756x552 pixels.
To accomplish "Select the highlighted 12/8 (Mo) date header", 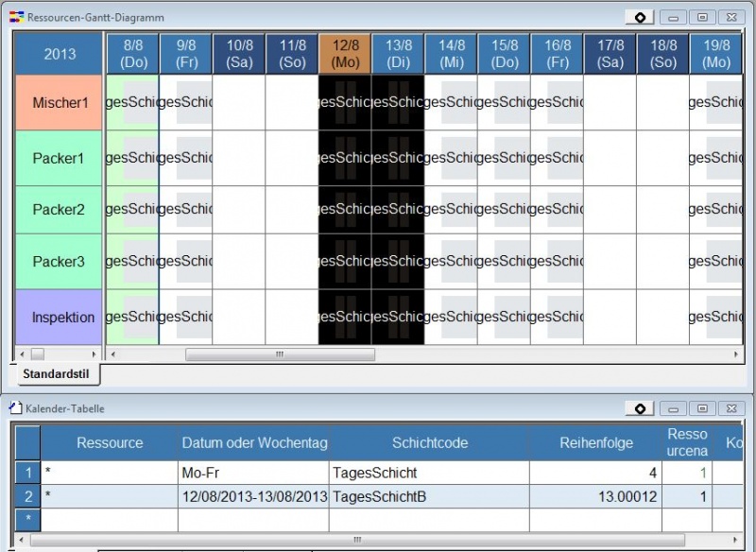I will click(345, 54).
